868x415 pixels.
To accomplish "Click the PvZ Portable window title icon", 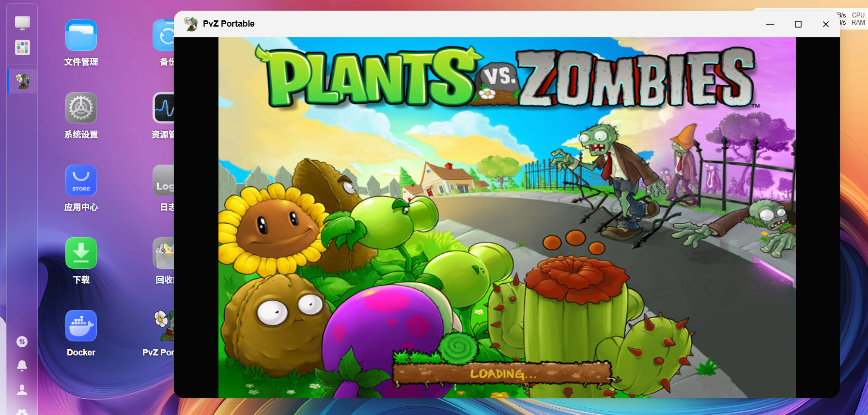I will 191,24.
